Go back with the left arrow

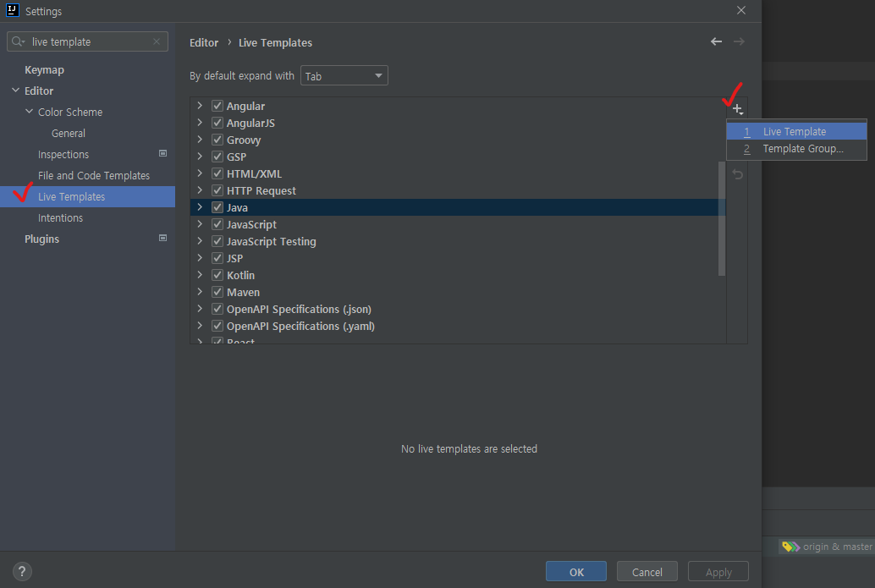[x=716, y=41]
